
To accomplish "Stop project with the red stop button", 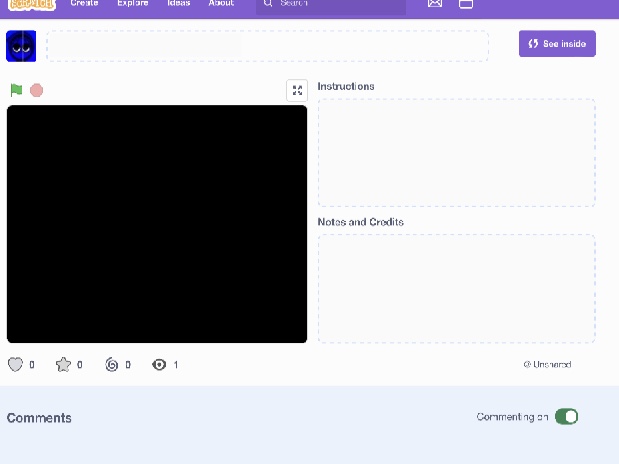I will point(36,90).
